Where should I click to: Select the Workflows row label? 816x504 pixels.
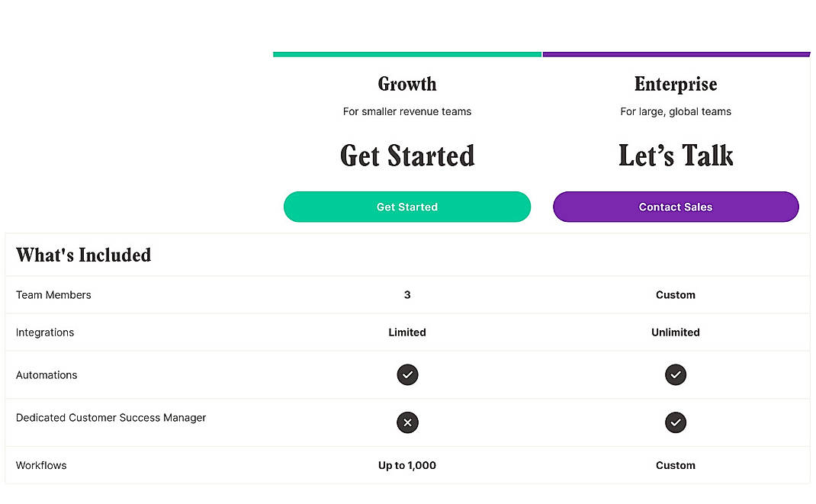pyautogui.click(x=41, y=465)
